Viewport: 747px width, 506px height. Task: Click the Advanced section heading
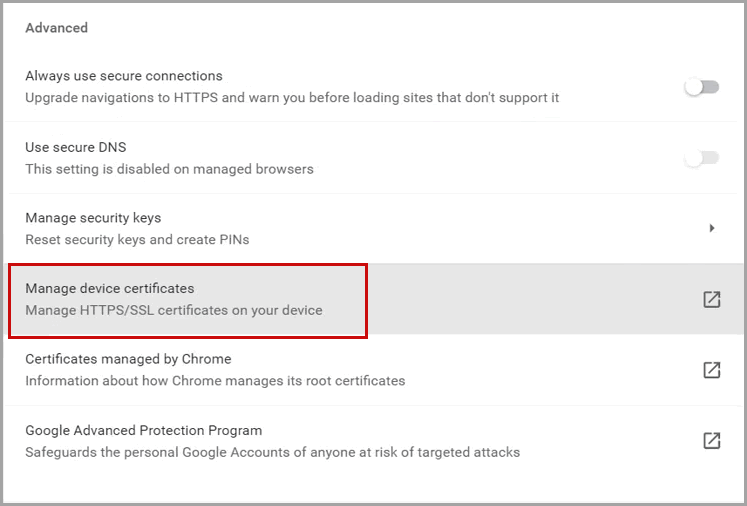tap(56, 28)
